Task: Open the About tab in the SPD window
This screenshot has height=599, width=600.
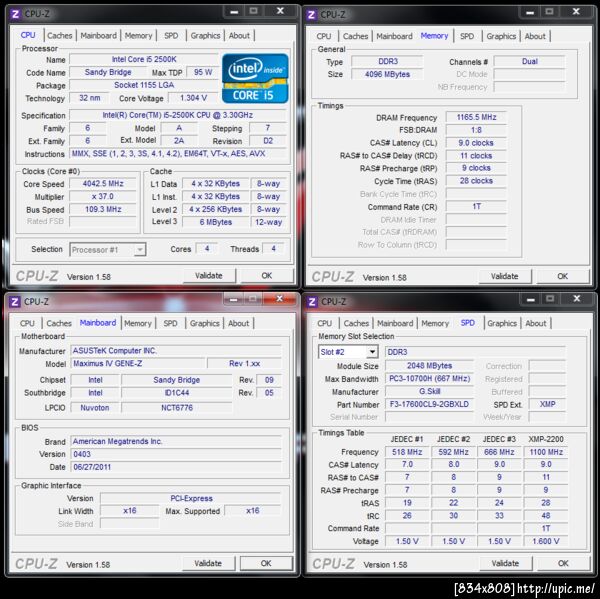Action: tap(536, 323)
